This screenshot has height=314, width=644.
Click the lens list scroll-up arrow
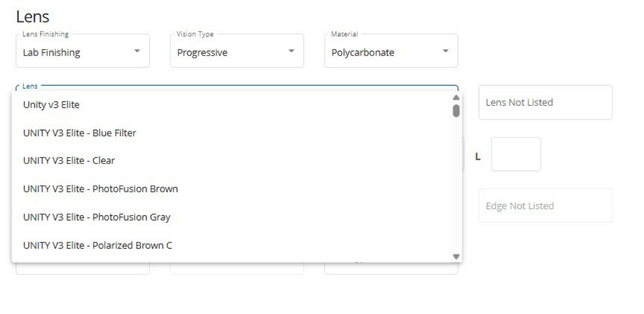pos(456,97)
